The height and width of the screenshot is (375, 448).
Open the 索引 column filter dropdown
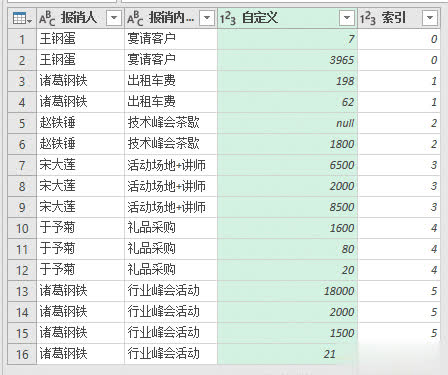coord(430,18)
